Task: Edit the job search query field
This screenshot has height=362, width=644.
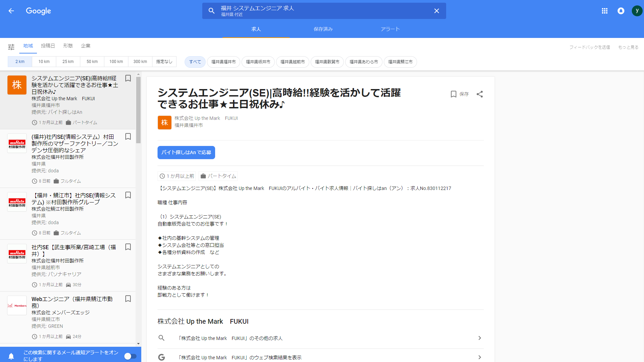Action: (x=324, y=11)
